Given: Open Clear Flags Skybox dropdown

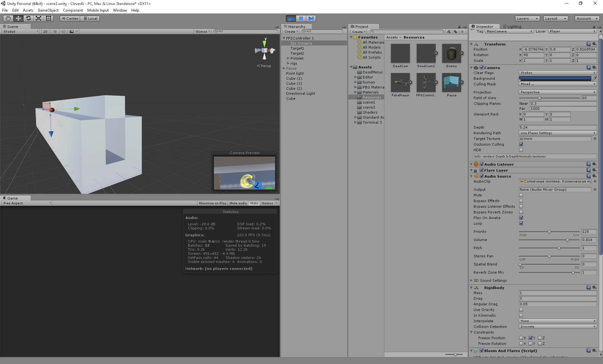Looking at the screenshot, I should (557, 73).
